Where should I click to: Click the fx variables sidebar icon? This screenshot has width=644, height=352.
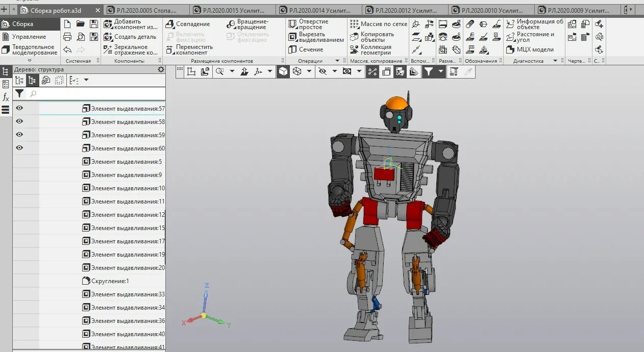(x=6, y=97)
